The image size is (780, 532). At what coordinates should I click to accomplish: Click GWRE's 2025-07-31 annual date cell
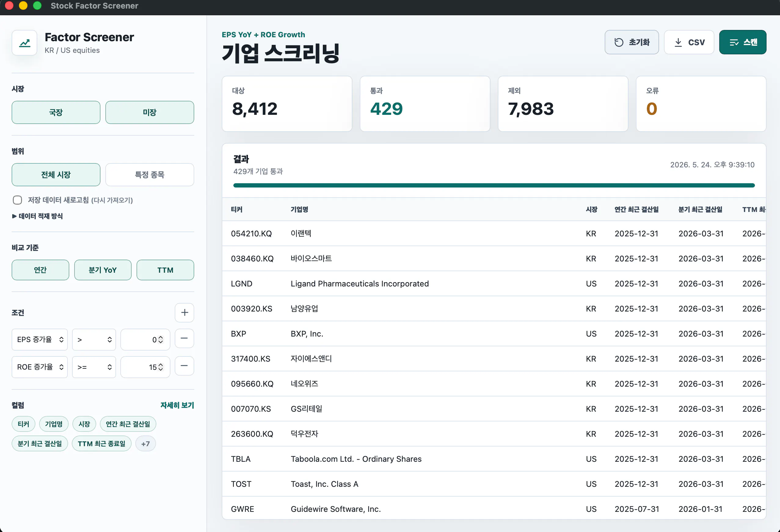pos(637,509)
